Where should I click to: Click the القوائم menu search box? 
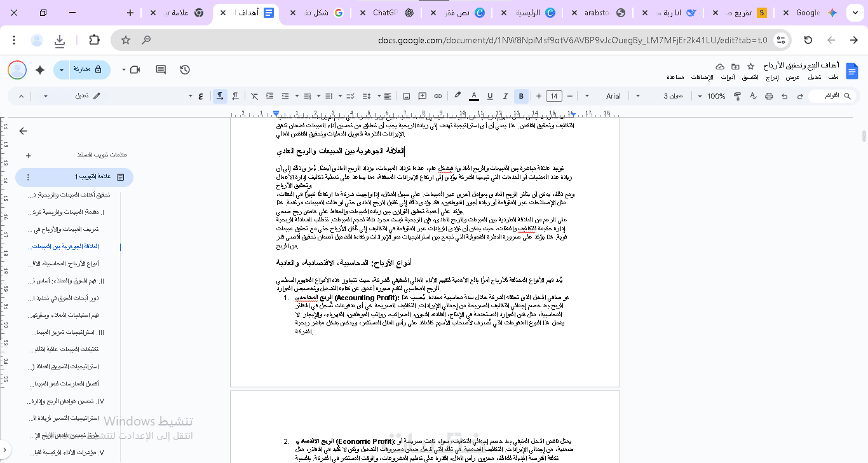point(832,96)
